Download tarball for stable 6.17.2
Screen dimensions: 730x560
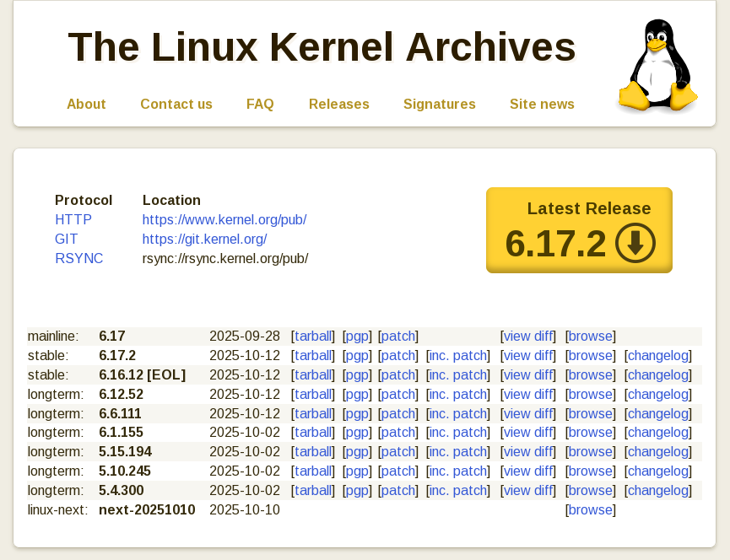click(313, 356)
